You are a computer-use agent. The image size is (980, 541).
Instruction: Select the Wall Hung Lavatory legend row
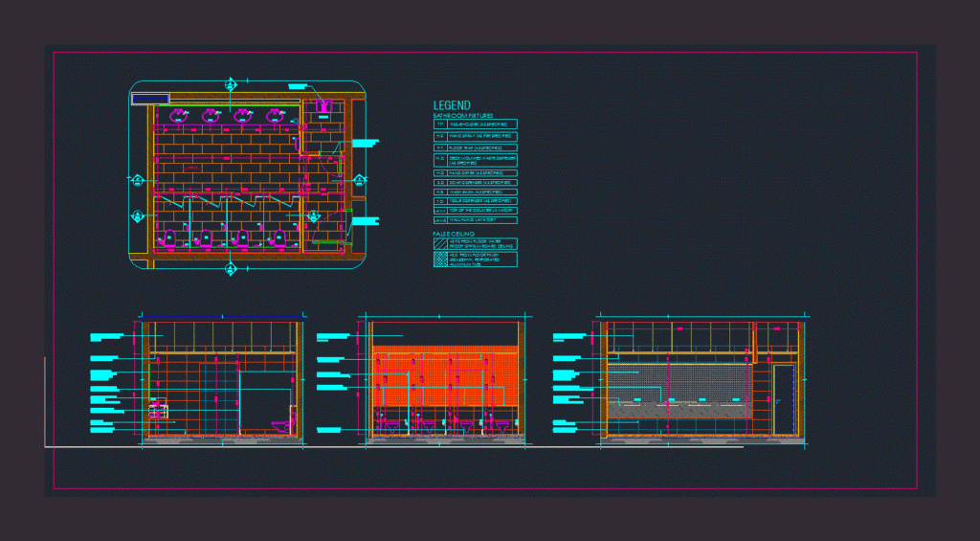tap(475, 220)
